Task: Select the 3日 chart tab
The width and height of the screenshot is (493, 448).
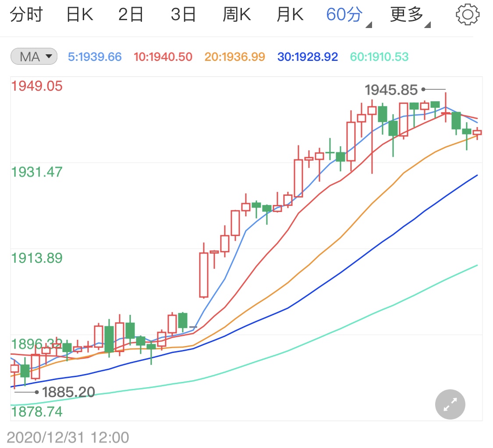Action: [183, 14]
